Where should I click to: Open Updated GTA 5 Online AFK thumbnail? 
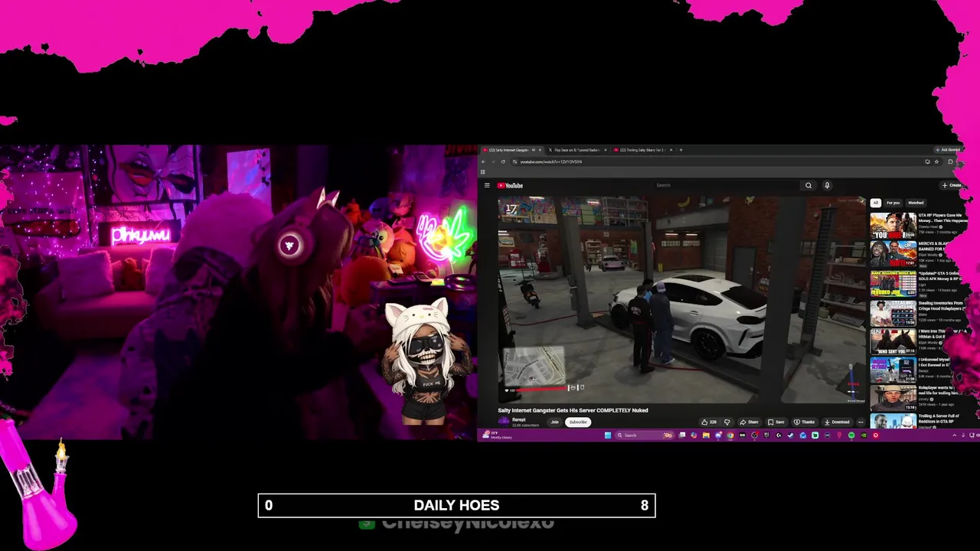(x=893, y=283)
